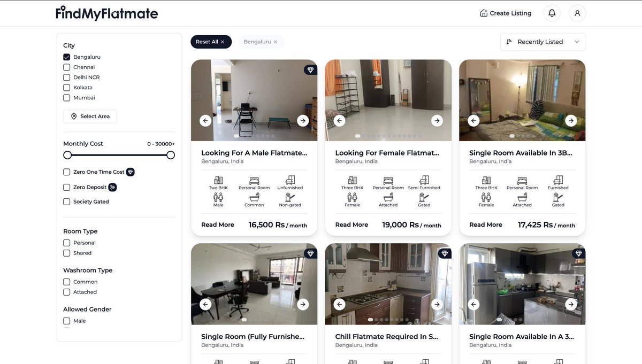
Task: Show next photo on Male Flatmate listing
Action: click(303, 121)
